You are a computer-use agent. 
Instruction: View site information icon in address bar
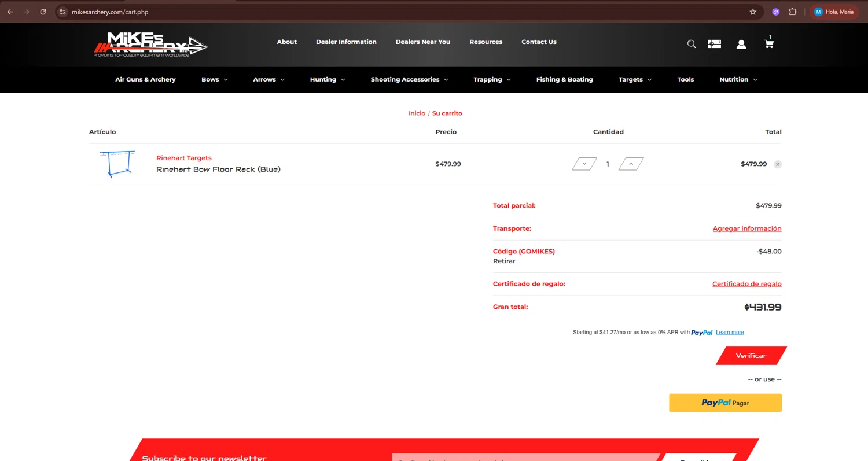pyautogui.click(x=63, y=12)
